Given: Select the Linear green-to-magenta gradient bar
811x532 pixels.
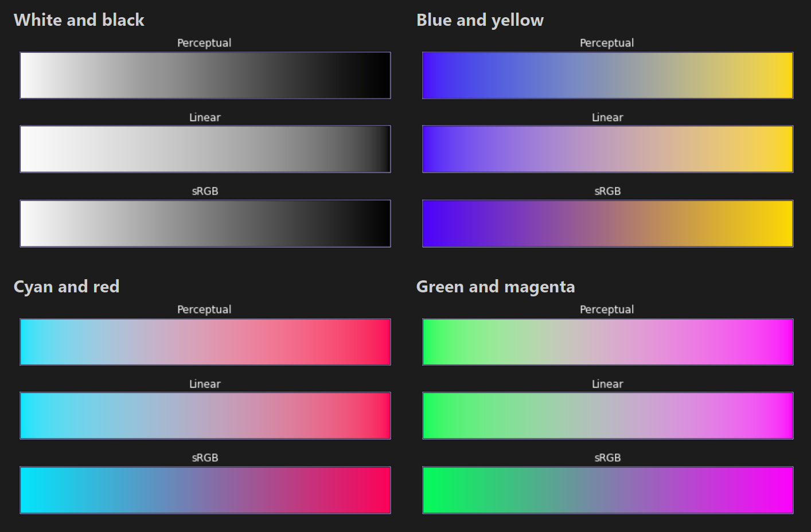Looking at the screenshot, I should [x=607, y=415].
